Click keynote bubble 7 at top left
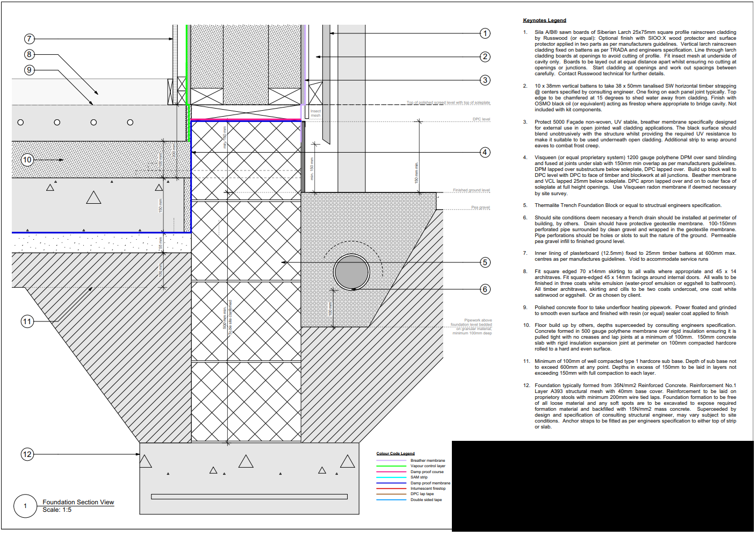 [x=30, y=39]
